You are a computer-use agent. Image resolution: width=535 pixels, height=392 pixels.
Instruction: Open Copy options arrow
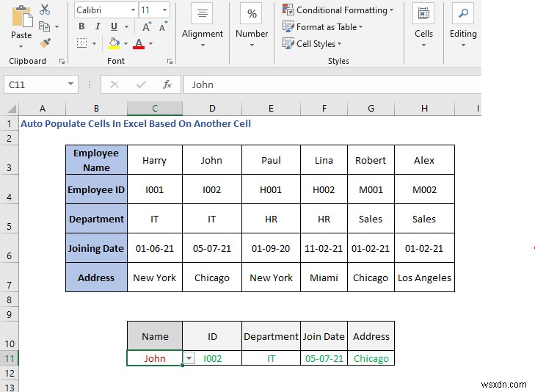57,26
